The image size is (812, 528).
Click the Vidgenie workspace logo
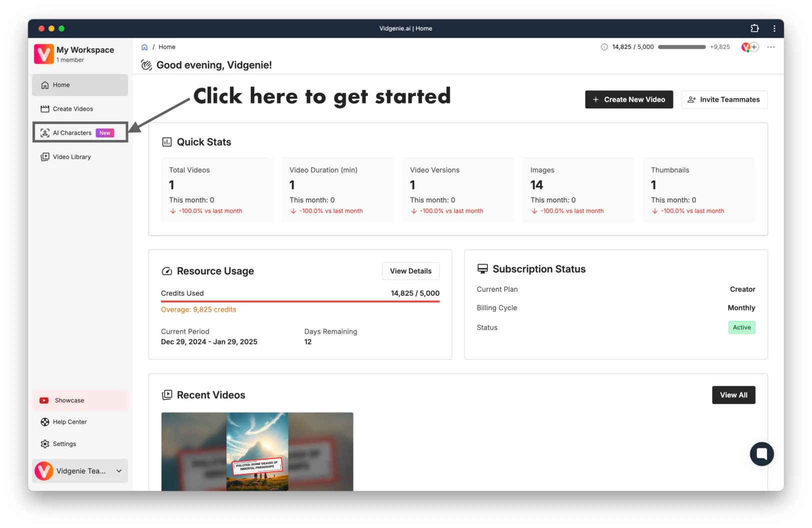pos(44,54)
